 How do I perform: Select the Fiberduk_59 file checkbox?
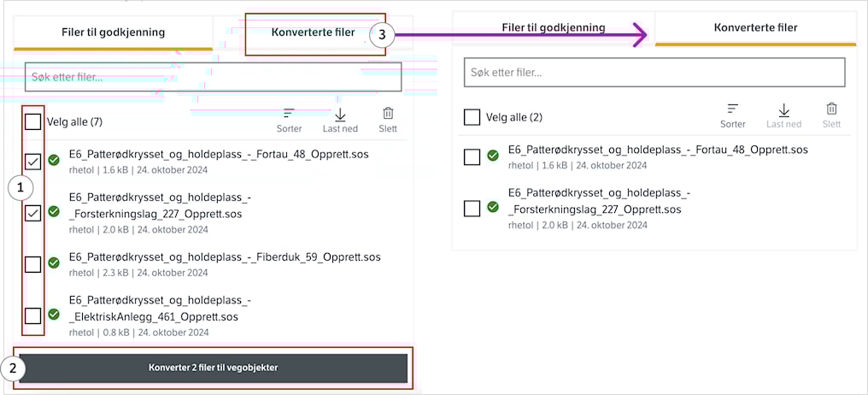coord(33,265)
